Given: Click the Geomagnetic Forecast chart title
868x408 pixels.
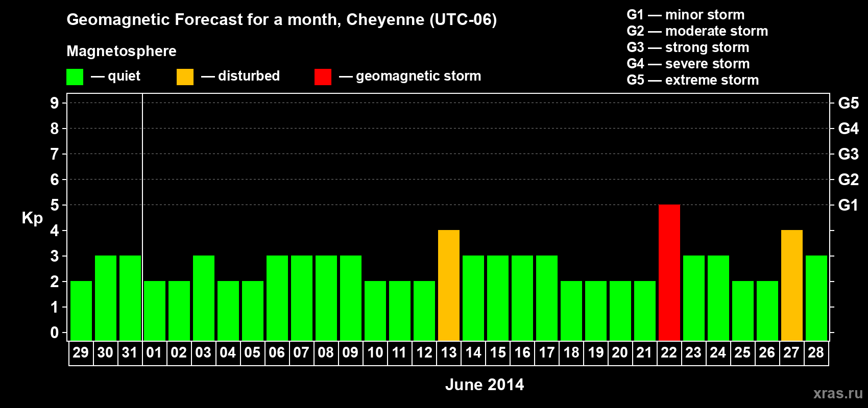Looking at the screenshot, I should click(281, 20).
